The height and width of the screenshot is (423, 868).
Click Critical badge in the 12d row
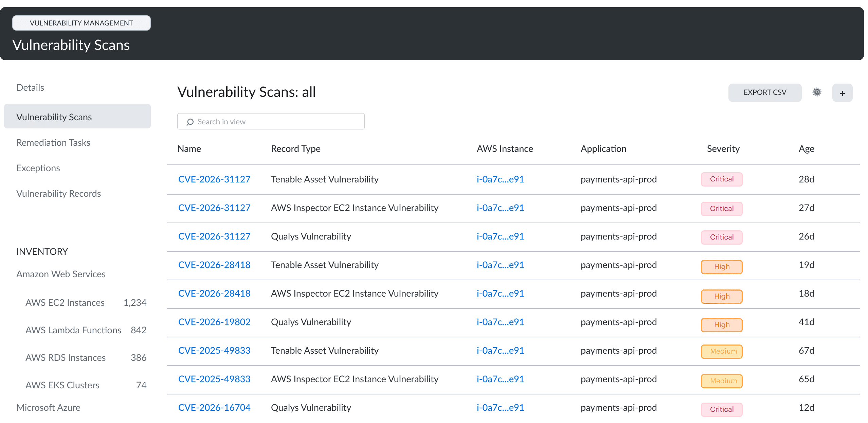point(722,409)
